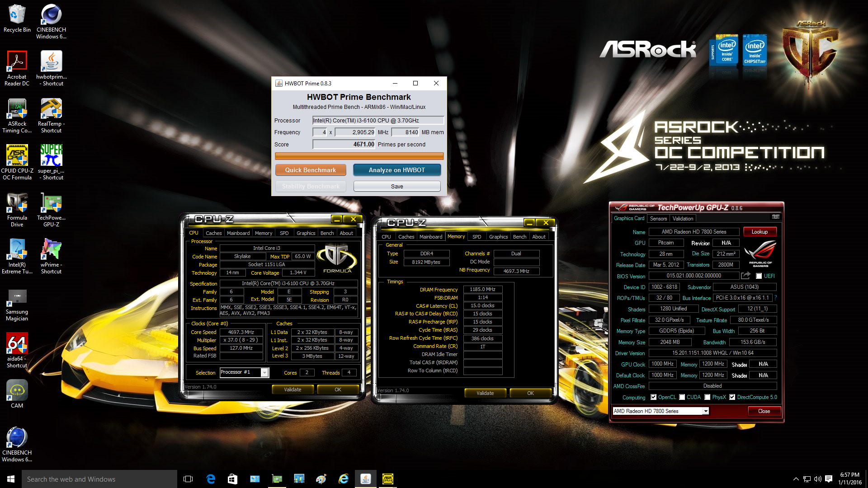
Task: Click the orange HWBOT Prime progress bar
Action: (x=359, y=156)
